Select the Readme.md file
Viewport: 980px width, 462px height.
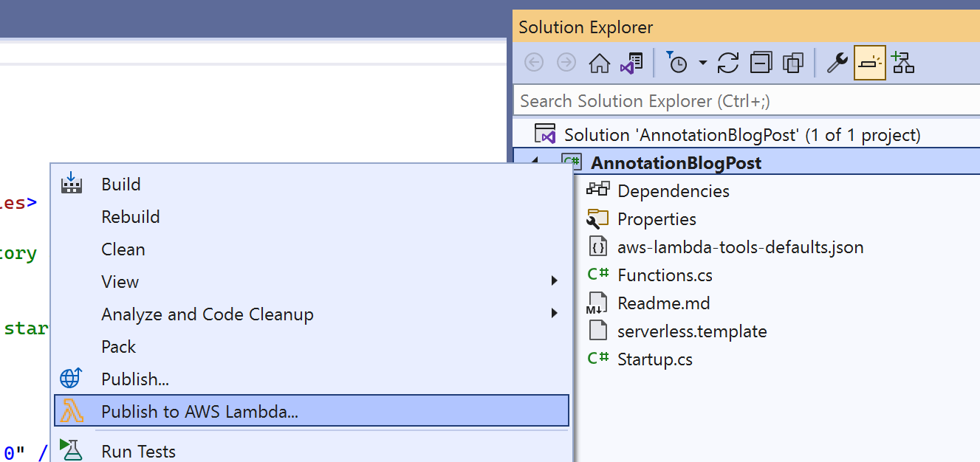[664, 303]
